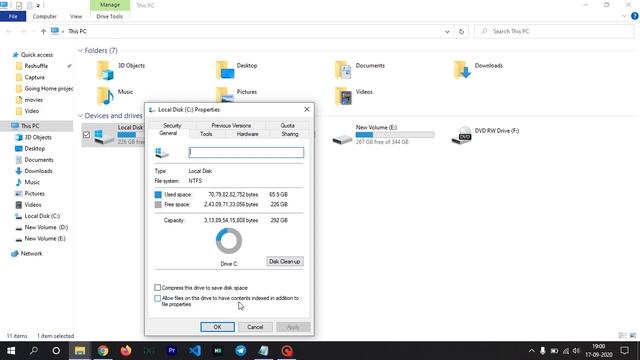Open the Music folder icon
Viewport: 640px width, 360px height.
point(105,96)
